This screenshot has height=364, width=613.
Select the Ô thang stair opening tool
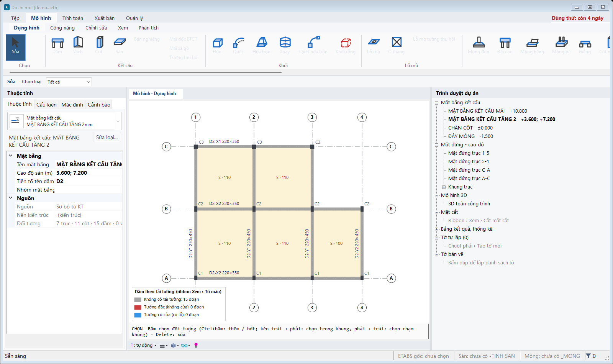coord(397,46)
